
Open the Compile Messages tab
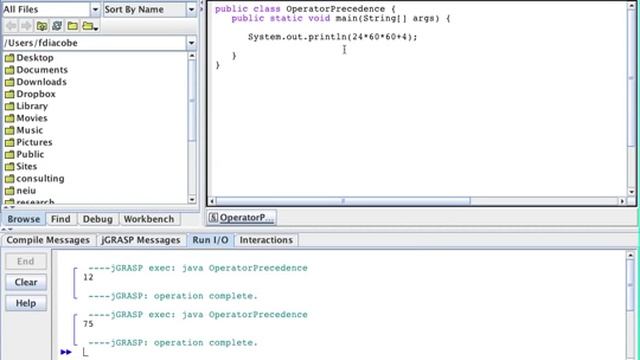[48, 240]
